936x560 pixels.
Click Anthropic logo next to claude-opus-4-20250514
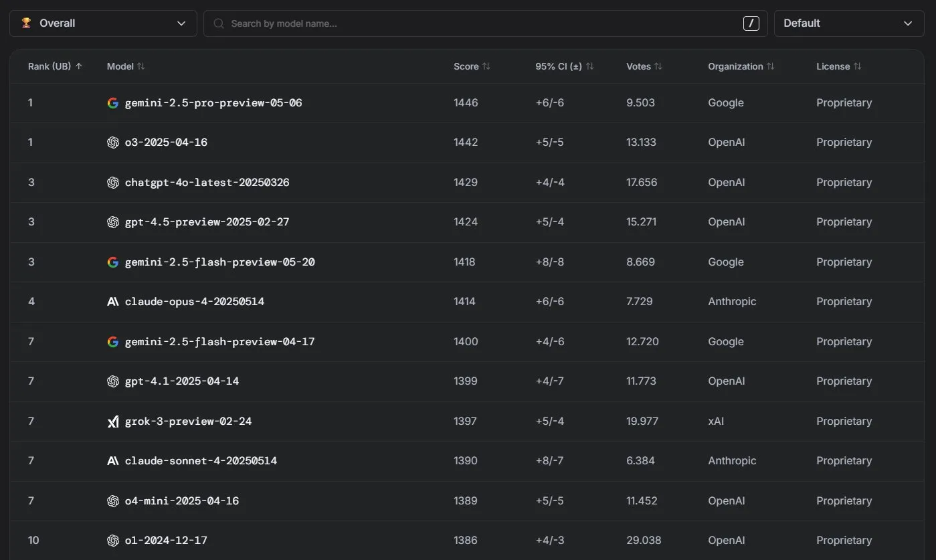(113, 302)
